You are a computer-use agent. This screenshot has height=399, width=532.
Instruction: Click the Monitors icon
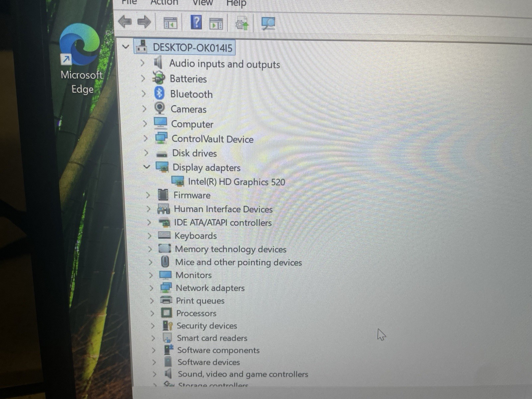tap(165, 275)
